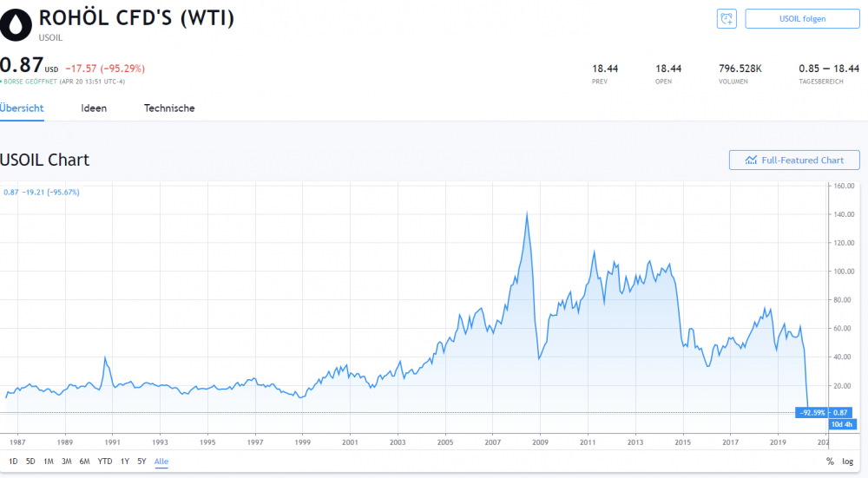Toggle percent scale on the chart
Screen dimensions: 868x478
coord(830,462)
